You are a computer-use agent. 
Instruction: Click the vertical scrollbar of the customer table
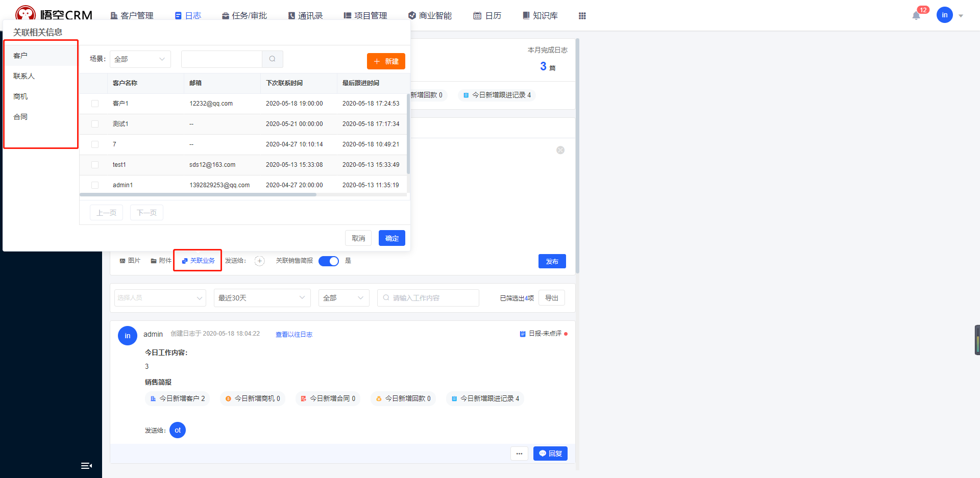point(408,133)
